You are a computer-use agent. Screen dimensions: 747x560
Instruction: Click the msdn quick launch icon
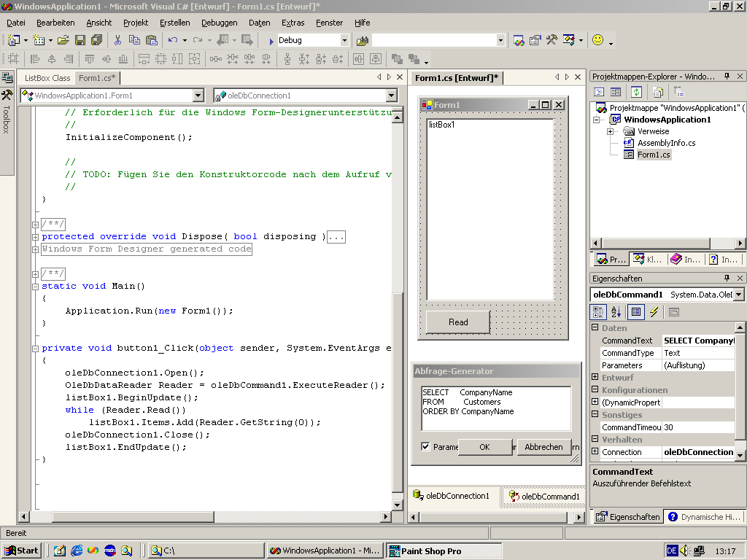coord(109,551)
